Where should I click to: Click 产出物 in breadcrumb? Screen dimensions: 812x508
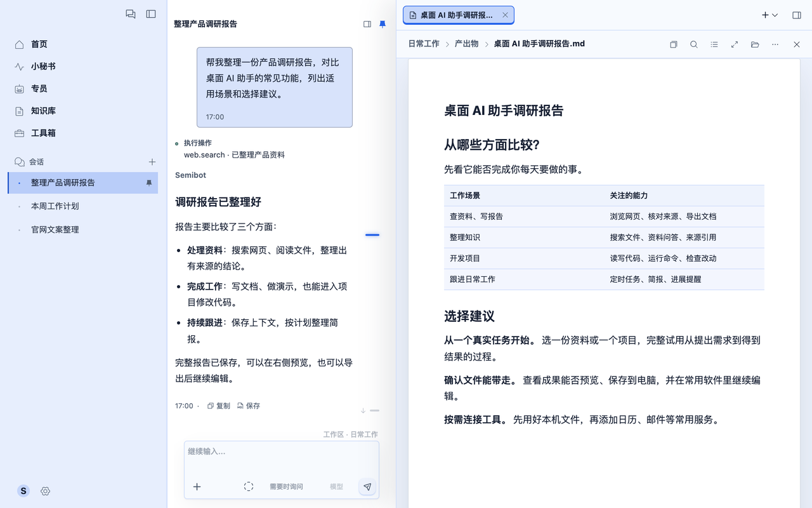466,44
